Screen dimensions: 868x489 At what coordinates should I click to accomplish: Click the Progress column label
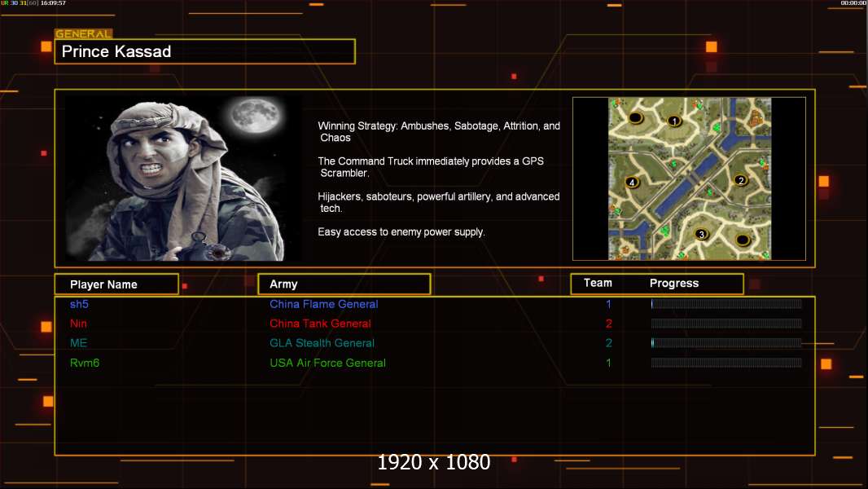point(673,284)
